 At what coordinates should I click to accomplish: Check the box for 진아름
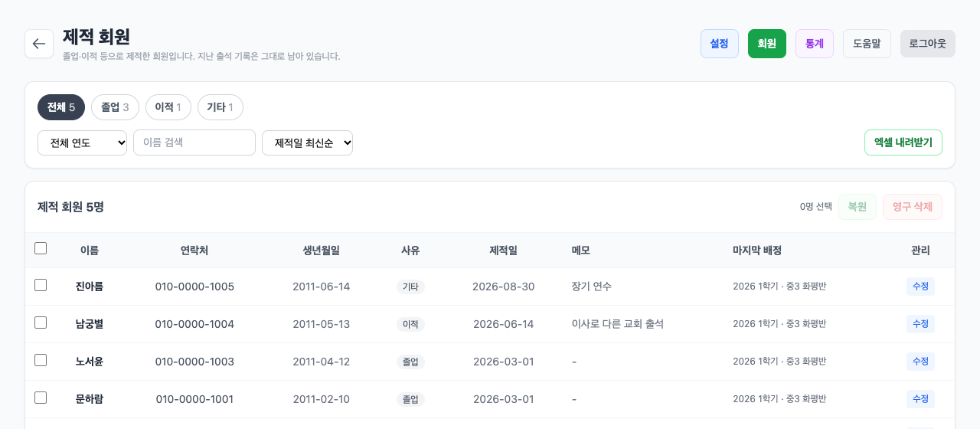pyautogui.click(x=41, y=285)
